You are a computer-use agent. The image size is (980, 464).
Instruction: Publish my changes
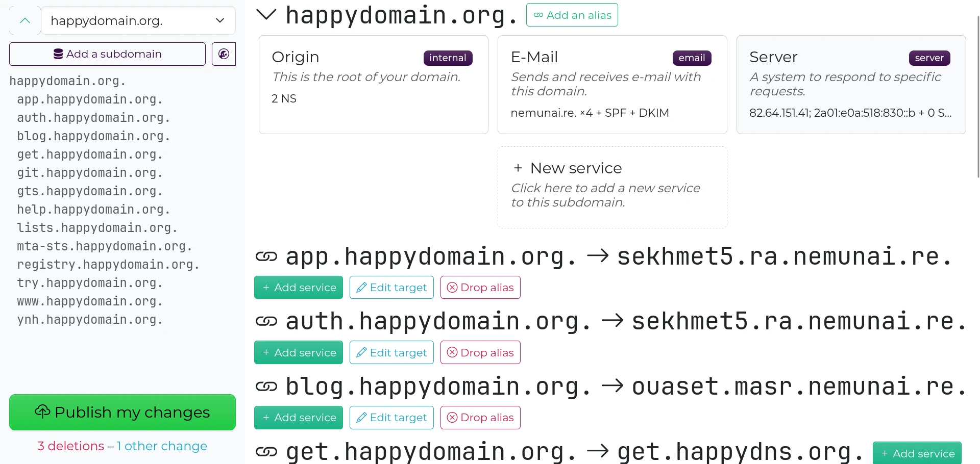tap(122, 412)
